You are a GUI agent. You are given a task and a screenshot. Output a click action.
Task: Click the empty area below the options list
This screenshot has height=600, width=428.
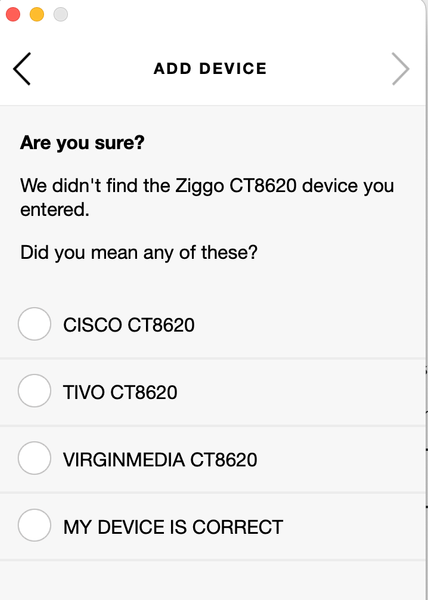click(x=212, y=580)
